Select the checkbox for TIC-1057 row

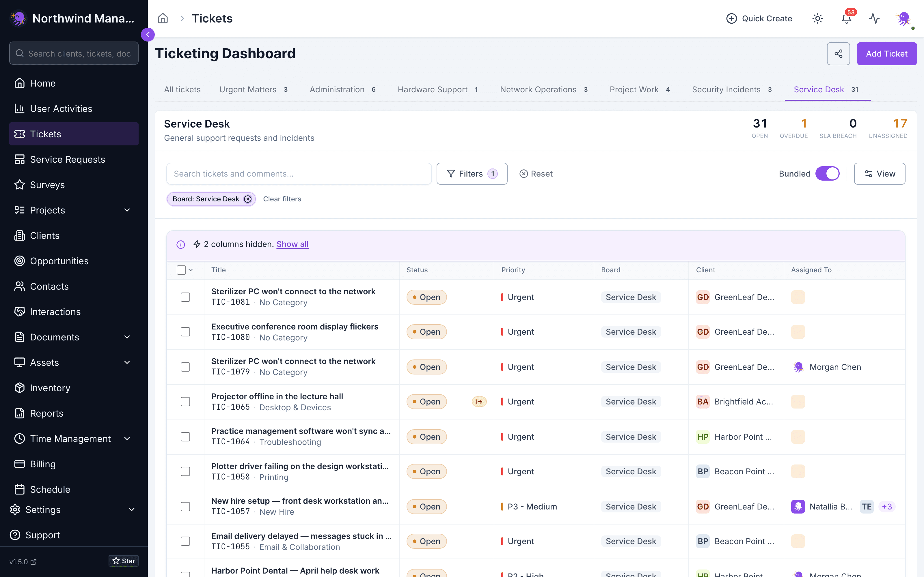185,506
